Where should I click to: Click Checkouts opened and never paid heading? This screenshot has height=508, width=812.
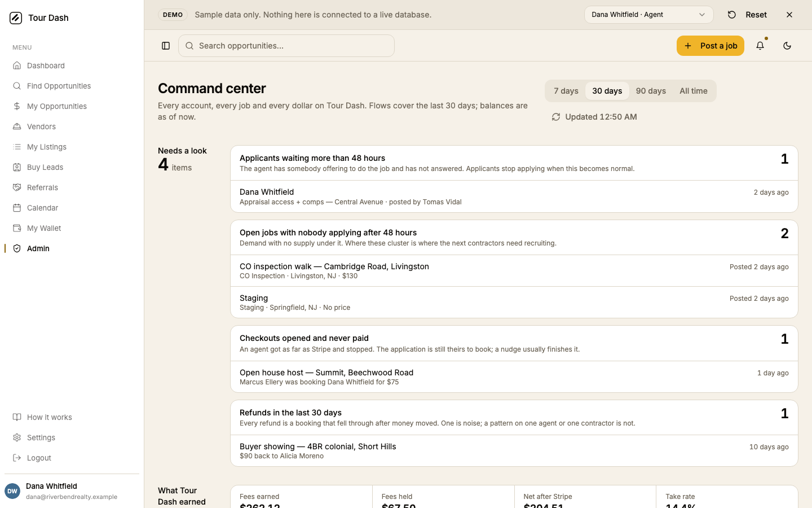[304, 338]
